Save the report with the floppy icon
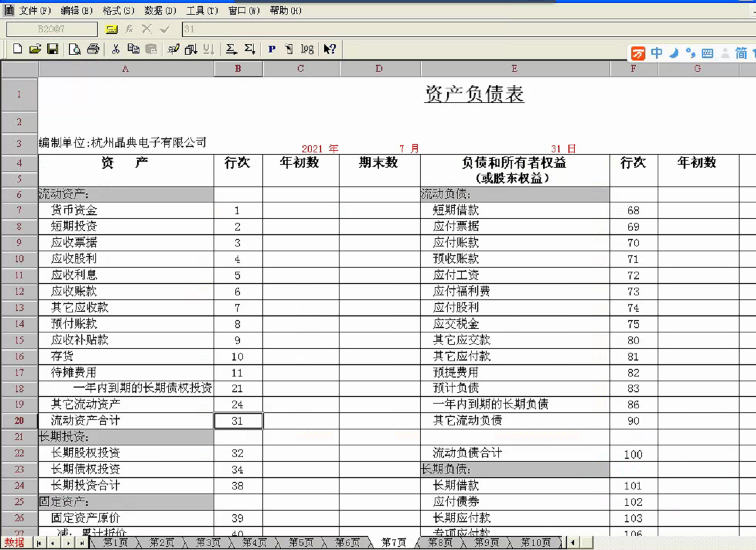The height and width of the screenshot is (550, 756). 53,49
